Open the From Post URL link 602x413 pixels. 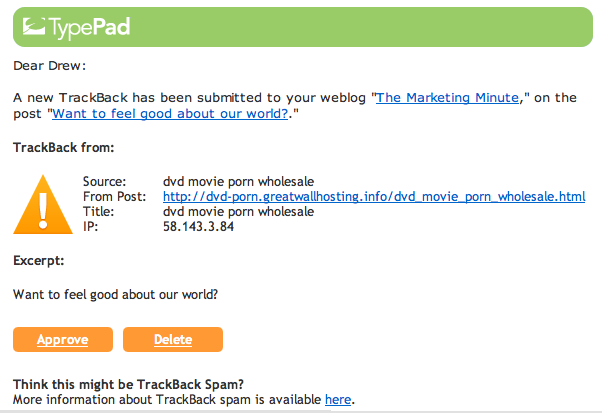[x=373, y=196]
